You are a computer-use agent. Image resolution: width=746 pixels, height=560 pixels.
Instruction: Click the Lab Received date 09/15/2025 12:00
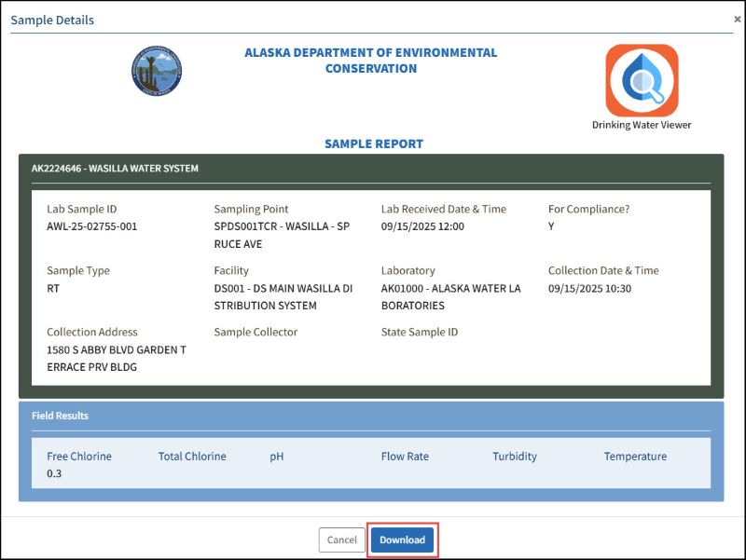[422, 226]
